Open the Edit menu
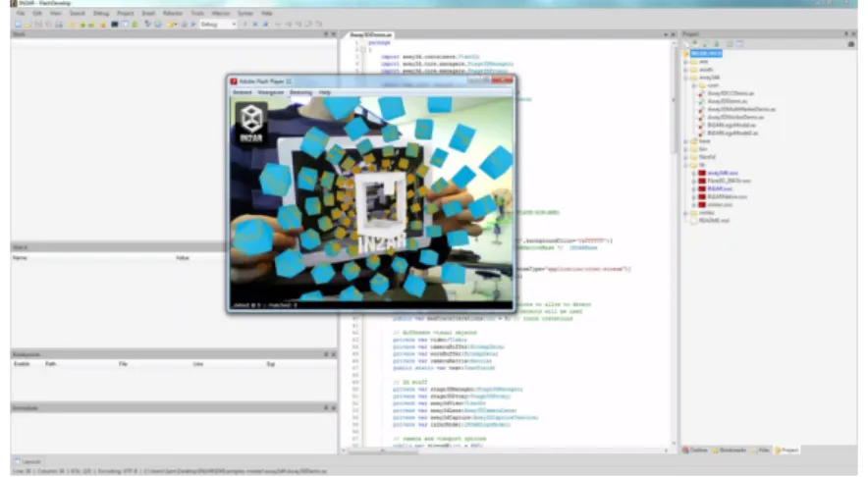The height and width of the screenshot is (477, 868). tap(37, 13)
